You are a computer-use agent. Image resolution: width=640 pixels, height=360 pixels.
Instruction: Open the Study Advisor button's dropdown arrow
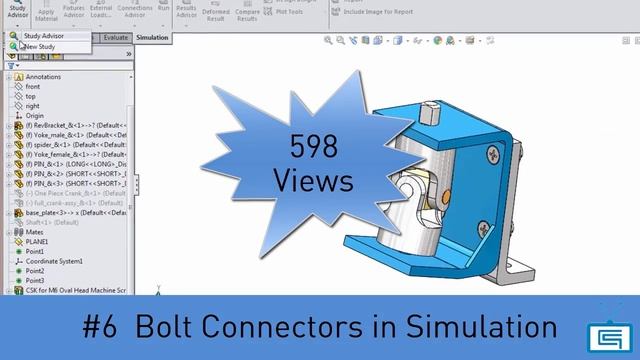[18, 26]
